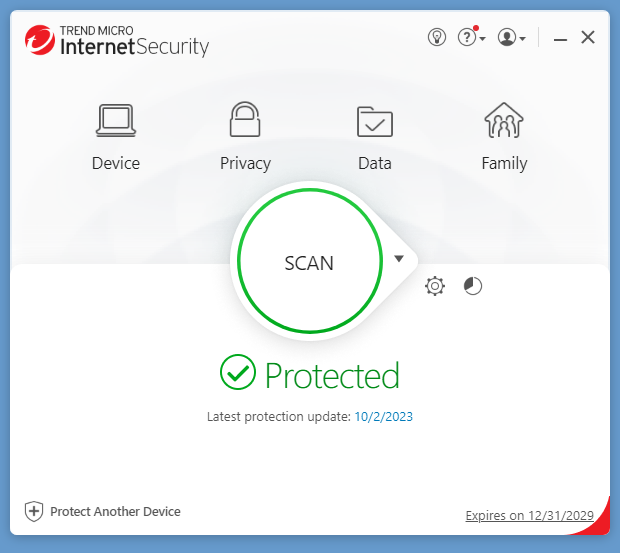Open Settings gear icon
Screen dimensions: 620x553
coord(435,287)
